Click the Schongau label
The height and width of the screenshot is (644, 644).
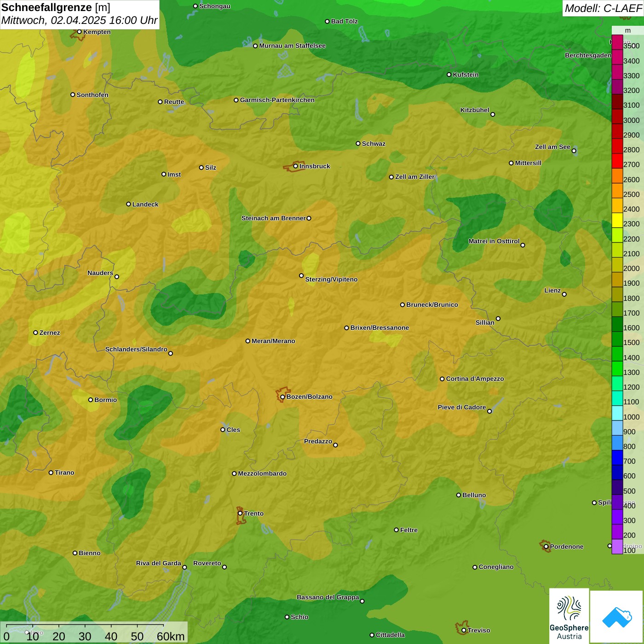214,6
